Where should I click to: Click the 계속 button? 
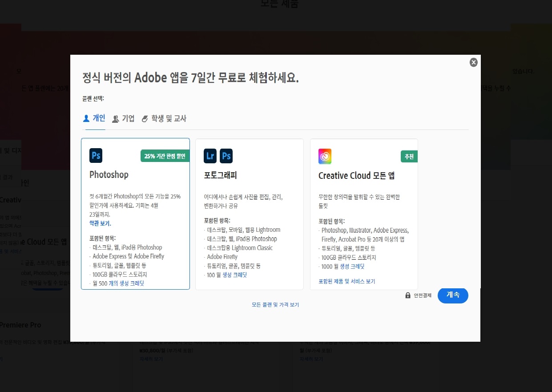pos(453,295)
